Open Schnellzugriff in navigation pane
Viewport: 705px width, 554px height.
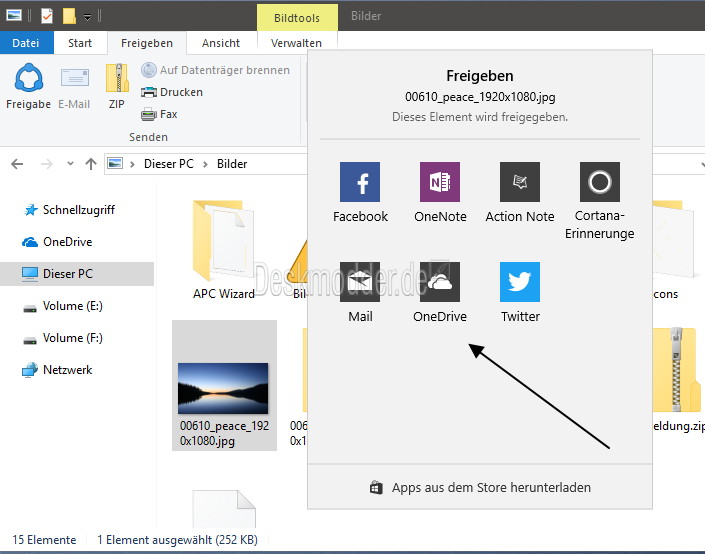point(70,210)
